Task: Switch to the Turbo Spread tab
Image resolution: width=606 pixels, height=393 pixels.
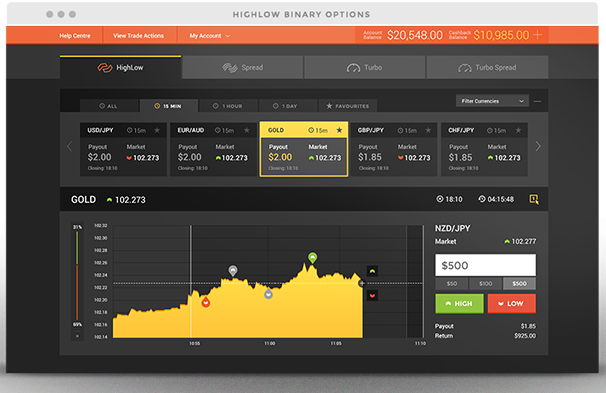Action: pyautogui.click(x=487, y=68)
